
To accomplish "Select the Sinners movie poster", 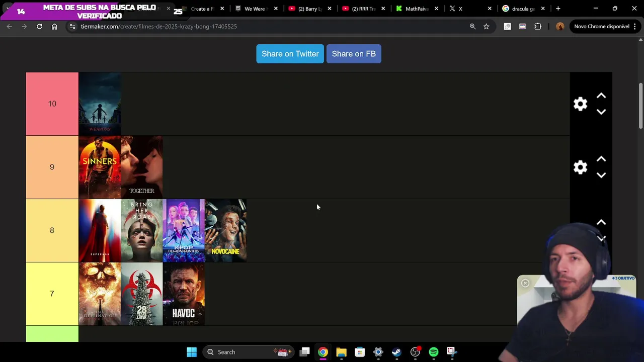I will click(100, 167).
